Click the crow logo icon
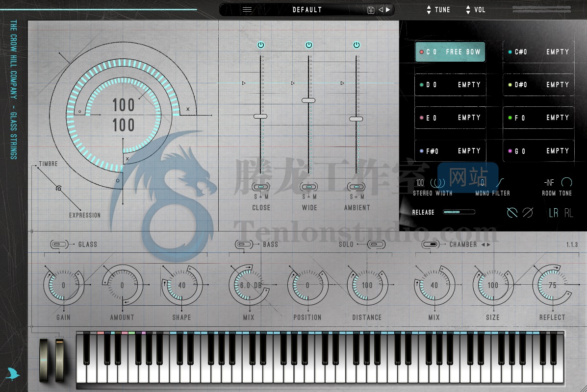This screenshot has width=587, height=392. [x=13, y=374]
